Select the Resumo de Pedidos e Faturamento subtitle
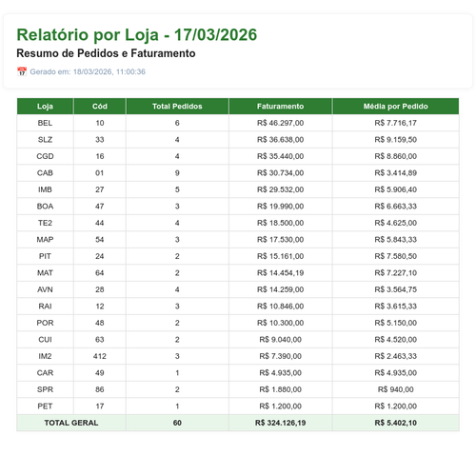This screenshot has width=476, height=476. point(106,53)
